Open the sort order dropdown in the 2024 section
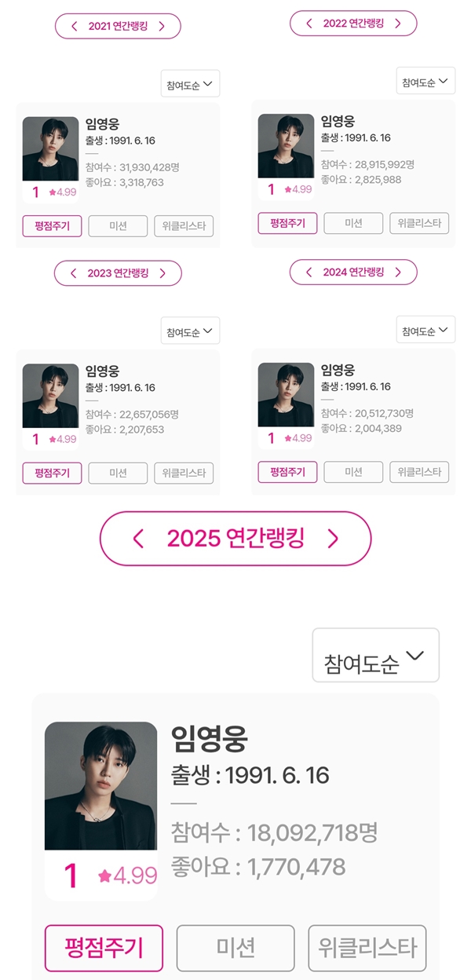 coord(425,329)
